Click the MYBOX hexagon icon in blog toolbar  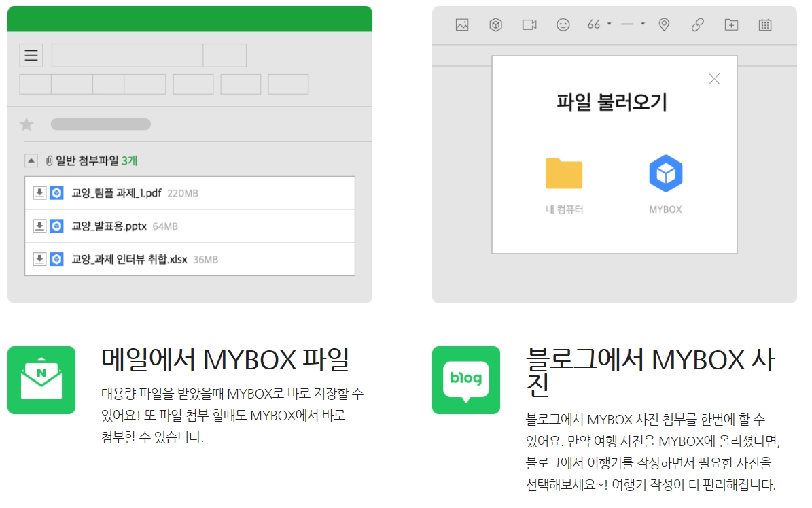tap(495, 24)
